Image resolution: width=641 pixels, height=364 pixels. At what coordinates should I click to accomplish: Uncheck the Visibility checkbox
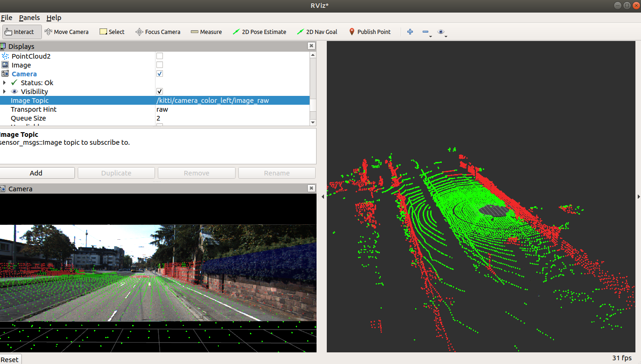pos(160,91)
